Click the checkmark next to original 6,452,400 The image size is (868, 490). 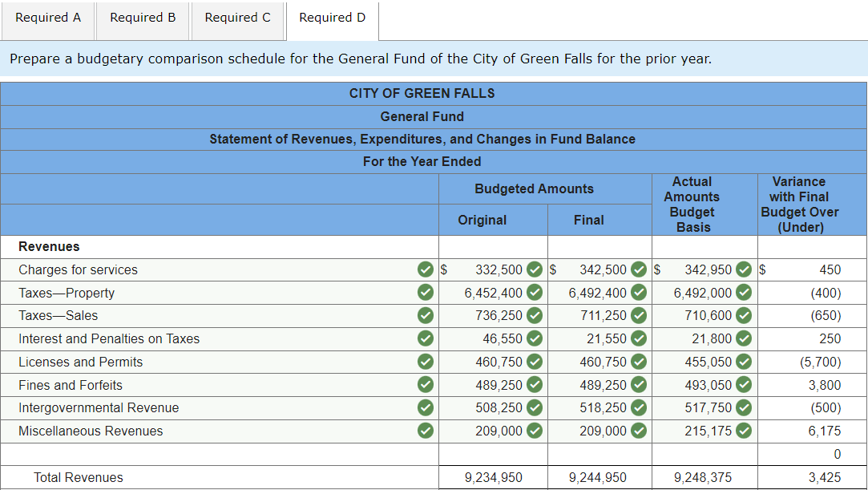pos(535,293)
